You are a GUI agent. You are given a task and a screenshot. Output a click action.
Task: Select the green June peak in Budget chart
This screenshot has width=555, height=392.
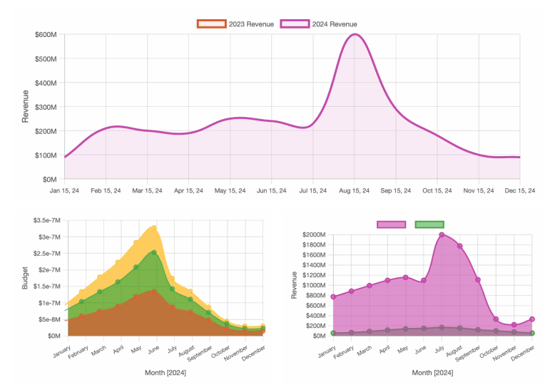point(154,252)
